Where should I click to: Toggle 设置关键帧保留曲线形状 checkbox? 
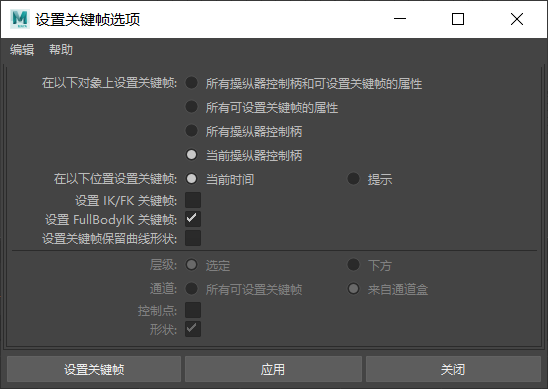click(x=193, y=238)
